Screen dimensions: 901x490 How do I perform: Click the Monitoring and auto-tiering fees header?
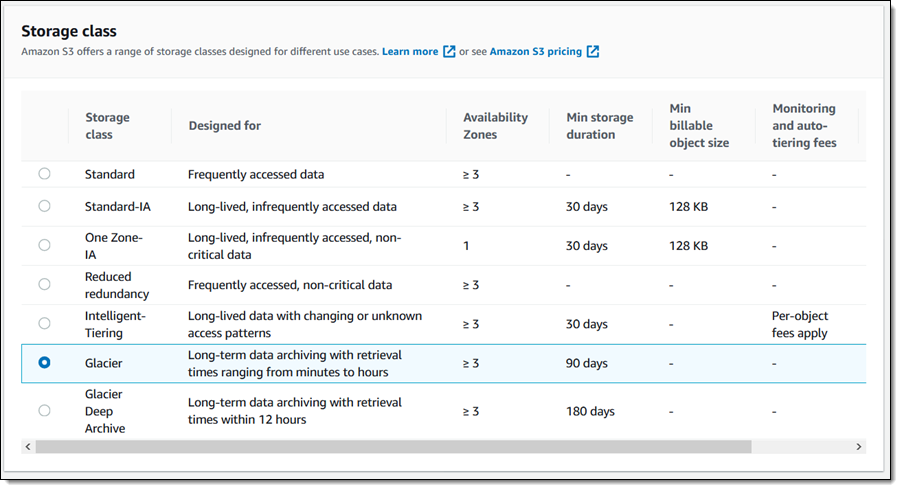[804, 126]
